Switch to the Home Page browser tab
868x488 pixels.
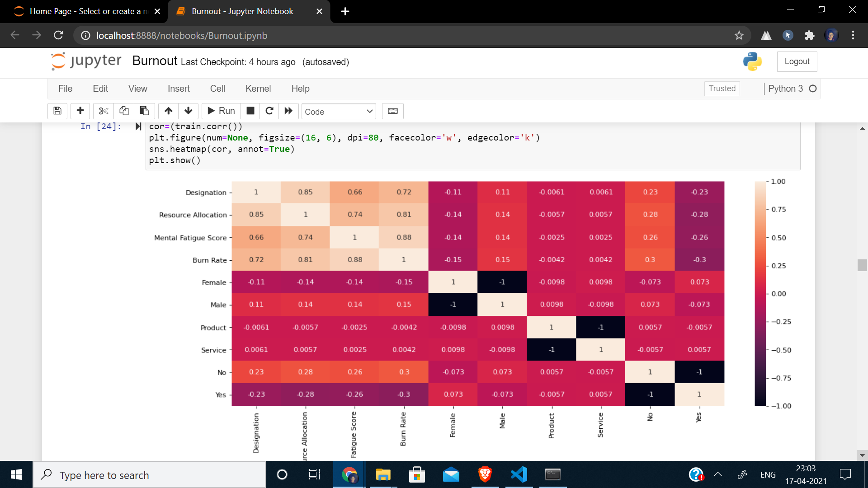[86, 11]
